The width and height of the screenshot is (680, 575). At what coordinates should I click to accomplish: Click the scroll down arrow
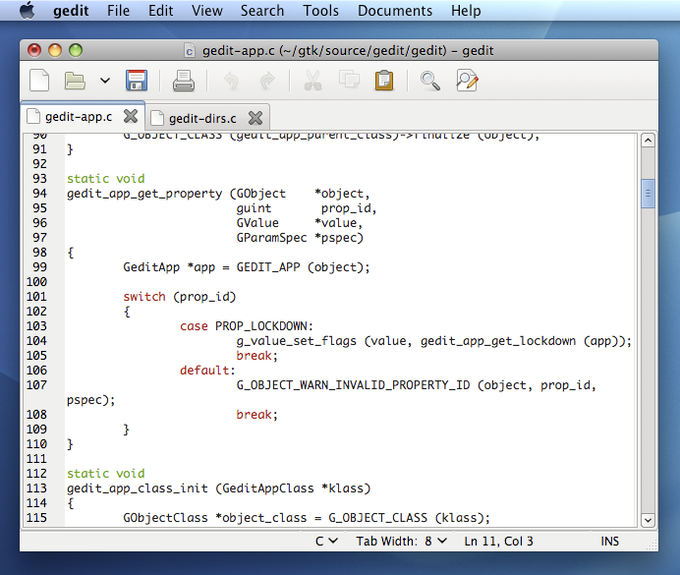[647, 520]
